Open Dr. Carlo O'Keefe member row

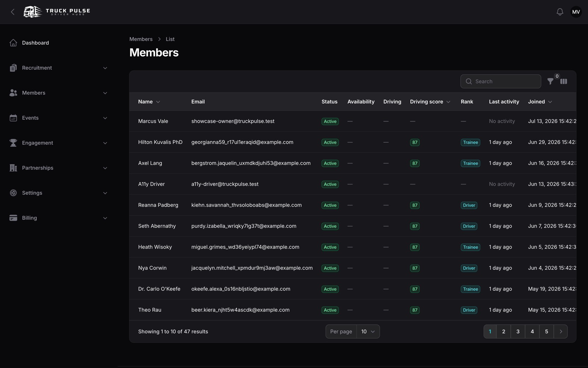[x=353, y=289]
